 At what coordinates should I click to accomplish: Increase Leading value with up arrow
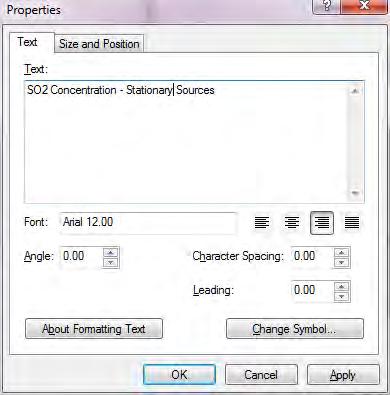pyautogui.click(x=342, y=287)
